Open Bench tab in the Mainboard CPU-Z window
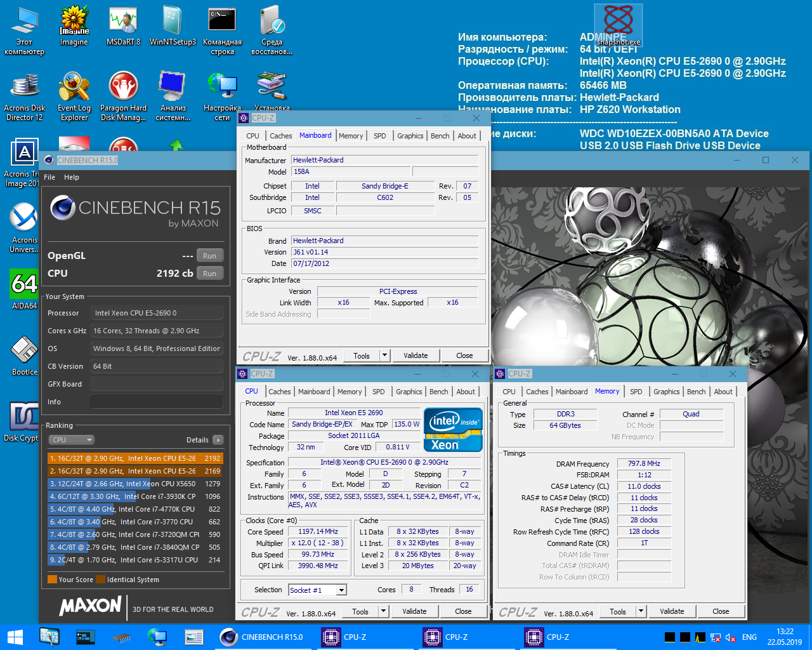Viewport: 812px width, 650px height. [440, 136]
